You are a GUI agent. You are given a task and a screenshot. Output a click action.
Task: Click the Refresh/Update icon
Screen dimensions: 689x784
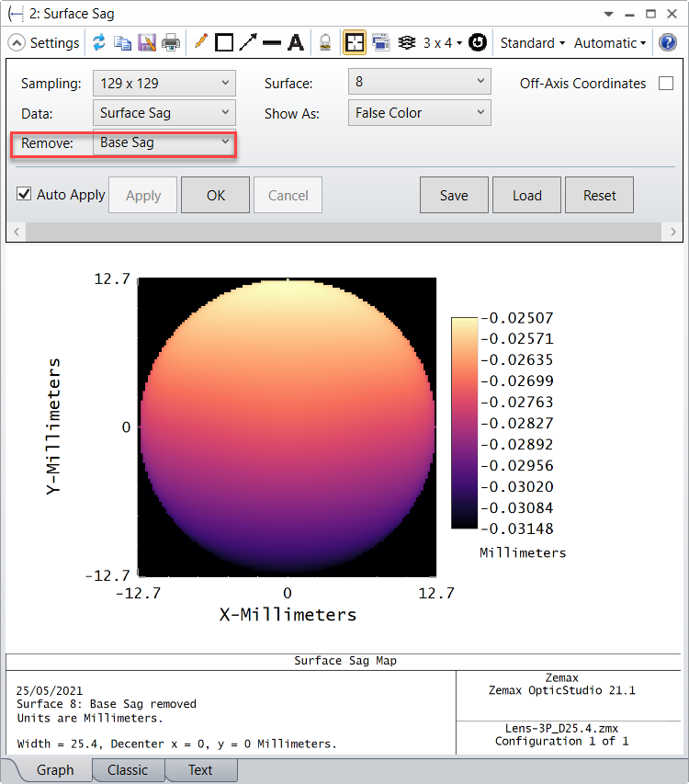(99, 42)
